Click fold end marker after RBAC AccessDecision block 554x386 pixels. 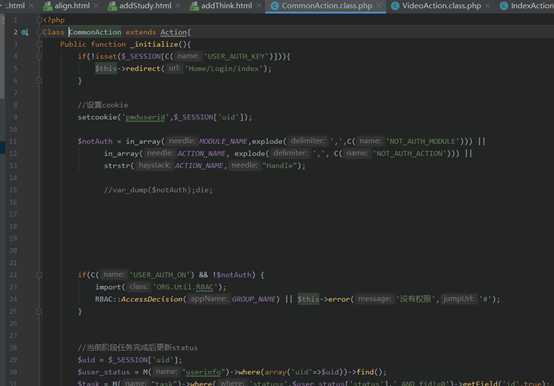[x=39, y=311]
